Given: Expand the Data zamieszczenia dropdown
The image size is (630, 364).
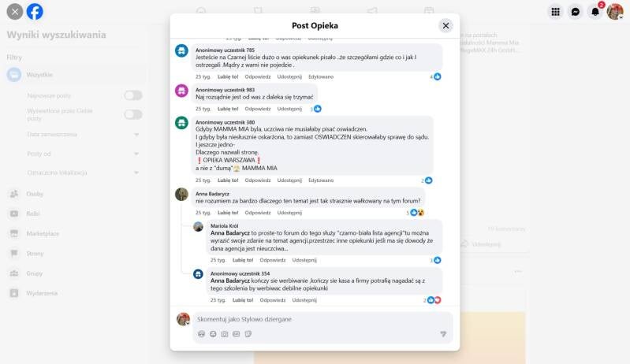Looking at the screenshot, I should tap(83, 135).
